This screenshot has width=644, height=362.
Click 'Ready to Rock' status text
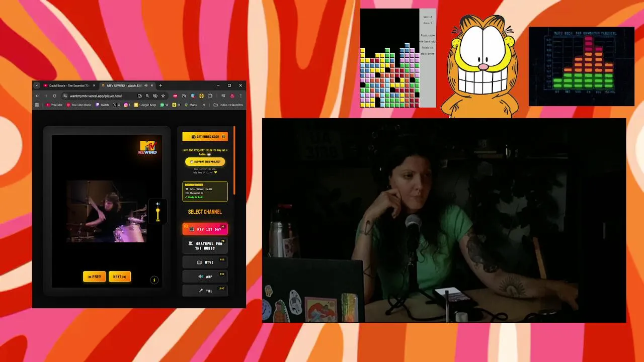coord(194,197)
